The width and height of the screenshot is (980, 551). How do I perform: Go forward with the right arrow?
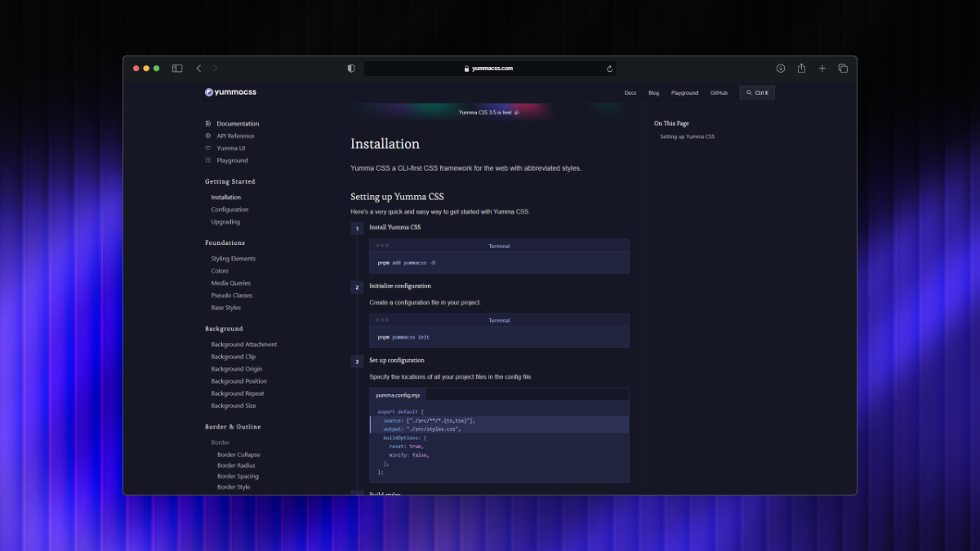(216, 69)
